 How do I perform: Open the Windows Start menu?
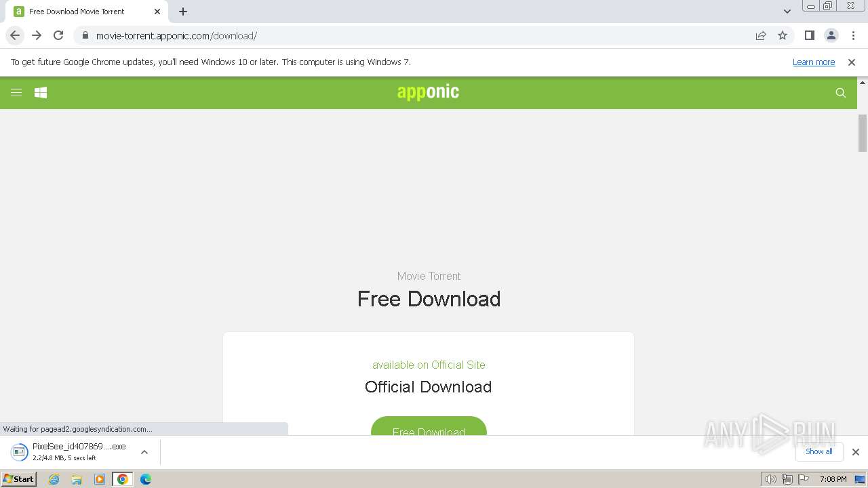pyautogui.click(x=18, y=479)
